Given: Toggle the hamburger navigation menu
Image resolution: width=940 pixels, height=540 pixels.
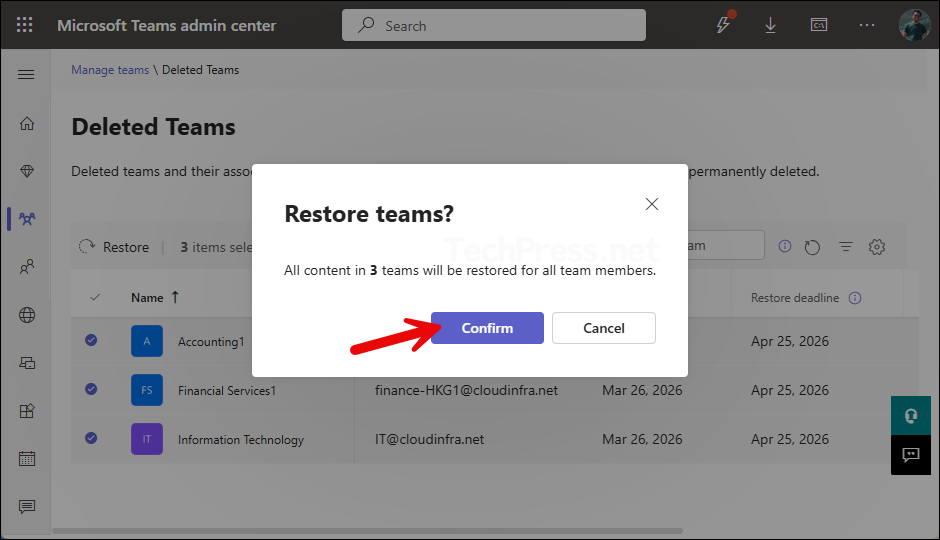Looking at the screenshot, I should pos(26,74).
